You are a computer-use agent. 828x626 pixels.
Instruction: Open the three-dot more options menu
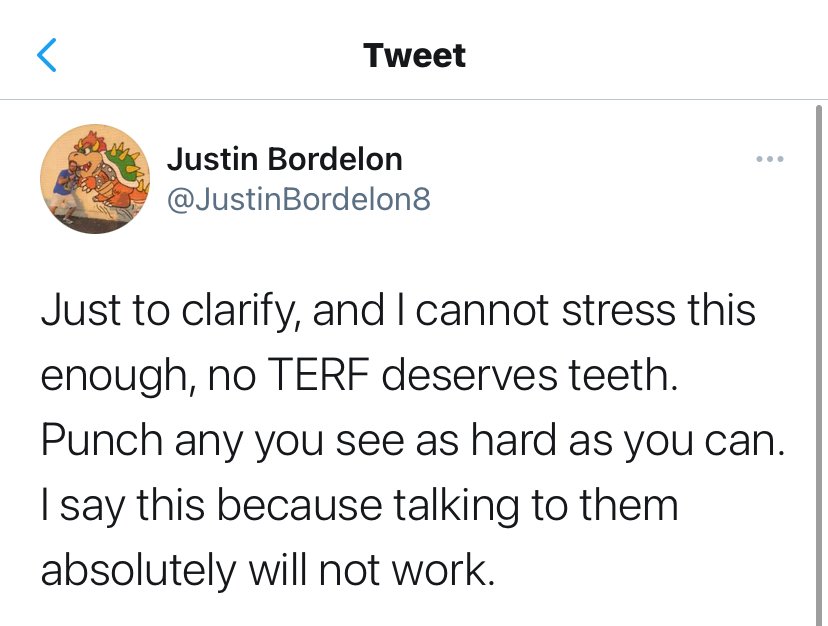769,159
